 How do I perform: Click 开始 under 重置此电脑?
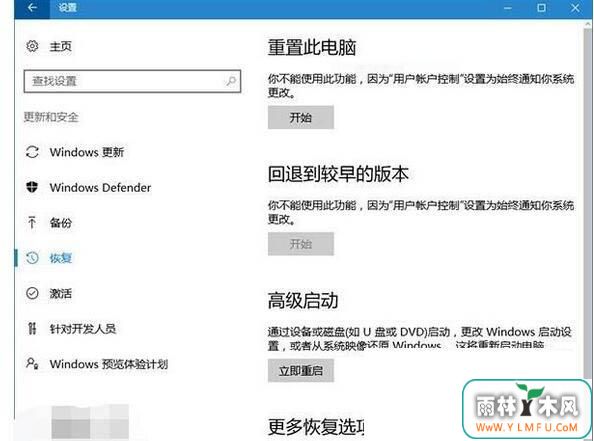[x=301, y=117]
